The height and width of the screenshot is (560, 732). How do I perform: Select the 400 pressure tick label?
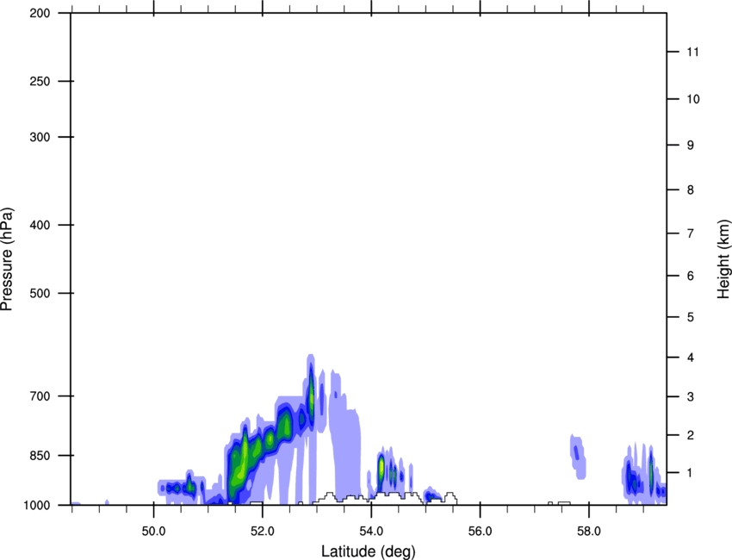pyautogui.click(x=40, y=225)
